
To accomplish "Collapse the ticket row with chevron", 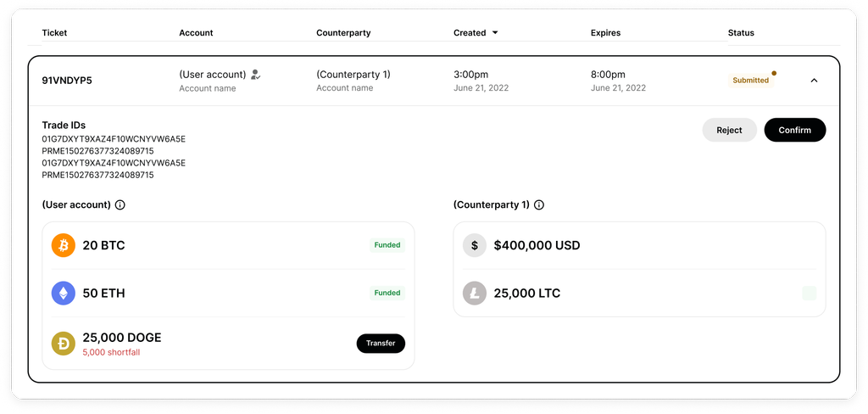I will pyautogui.click(x=814, y=81).
